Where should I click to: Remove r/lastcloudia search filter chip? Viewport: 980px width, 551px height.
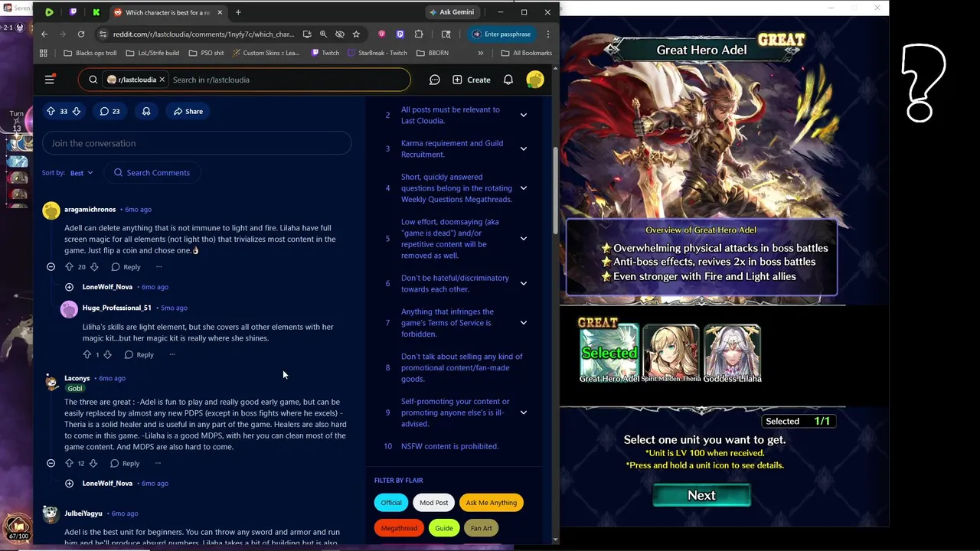[162, 80]
